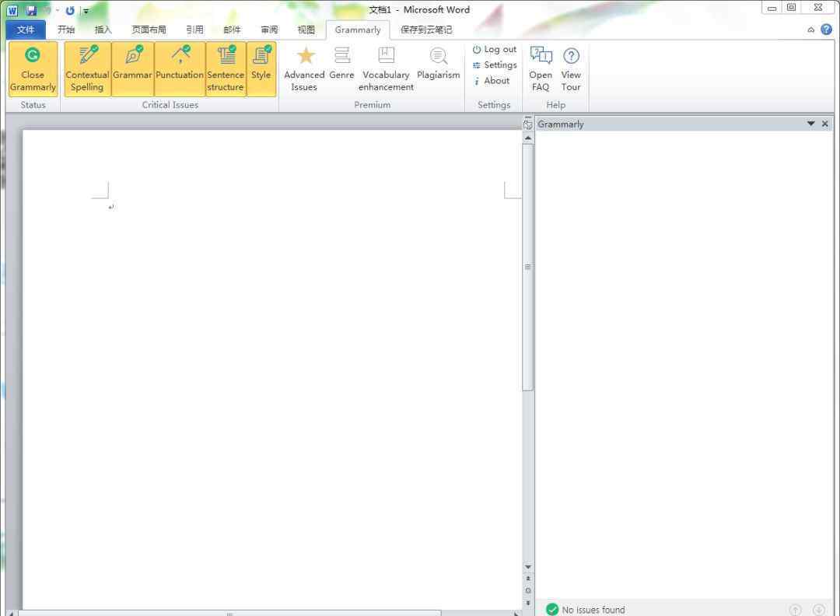Viewport: 840px width, 616px height.
Task: Open the Grammarly pane options dropdown
Action: 811,124
